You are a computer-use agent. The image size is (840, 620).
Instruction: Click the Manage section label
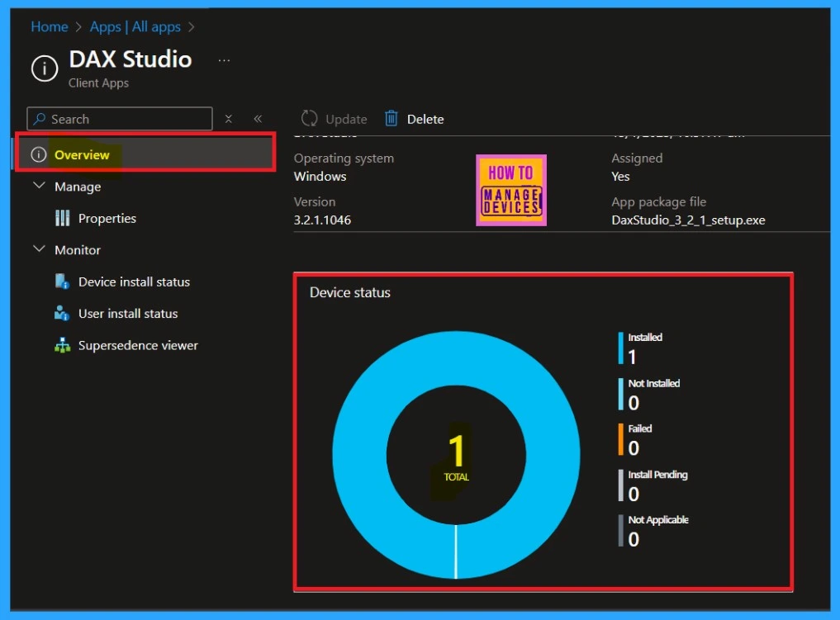tap(78, 187)
